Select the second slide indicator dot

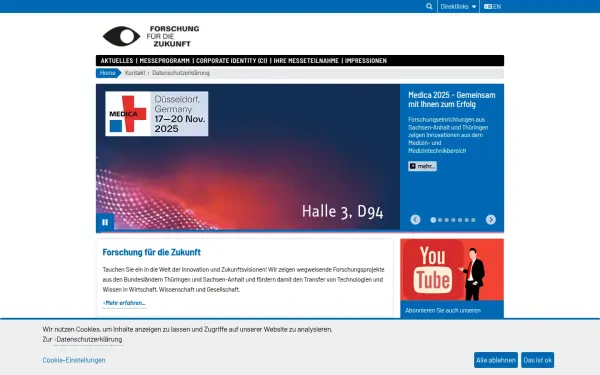click(x=440, y=220)
